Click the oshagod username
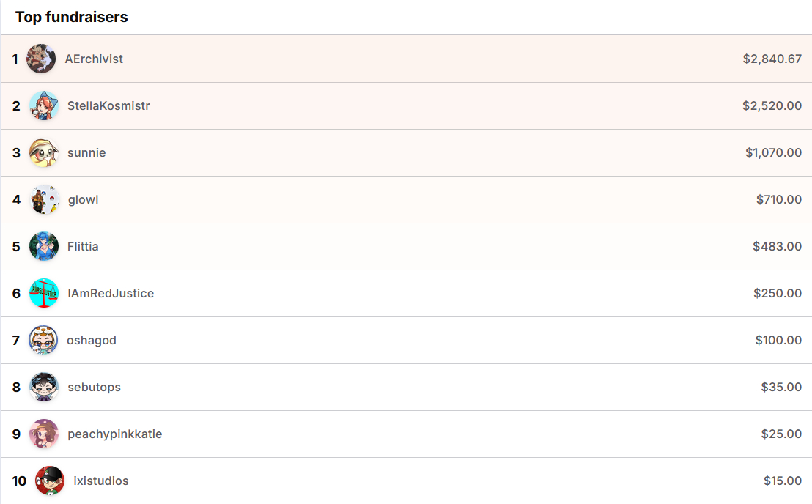Image resolution: width=812 pixels, height=504 pixels. [92, 340]
